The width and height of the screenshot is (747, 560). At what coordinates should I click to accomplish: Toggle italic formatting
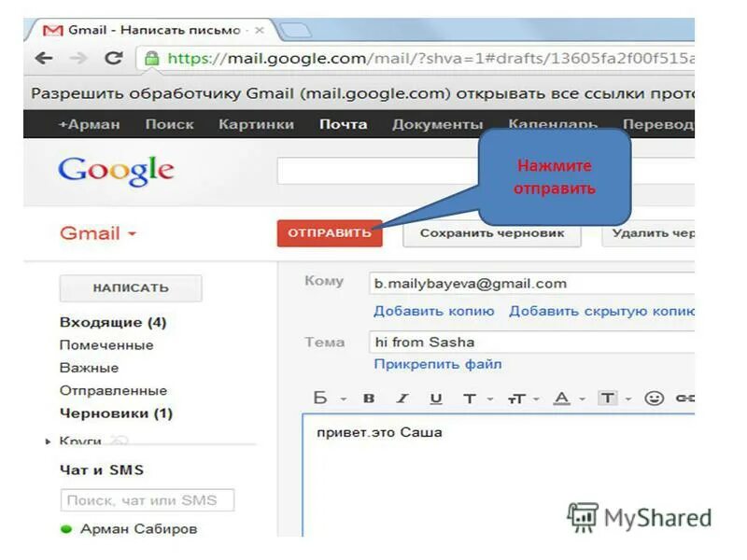tap(402, 399)
